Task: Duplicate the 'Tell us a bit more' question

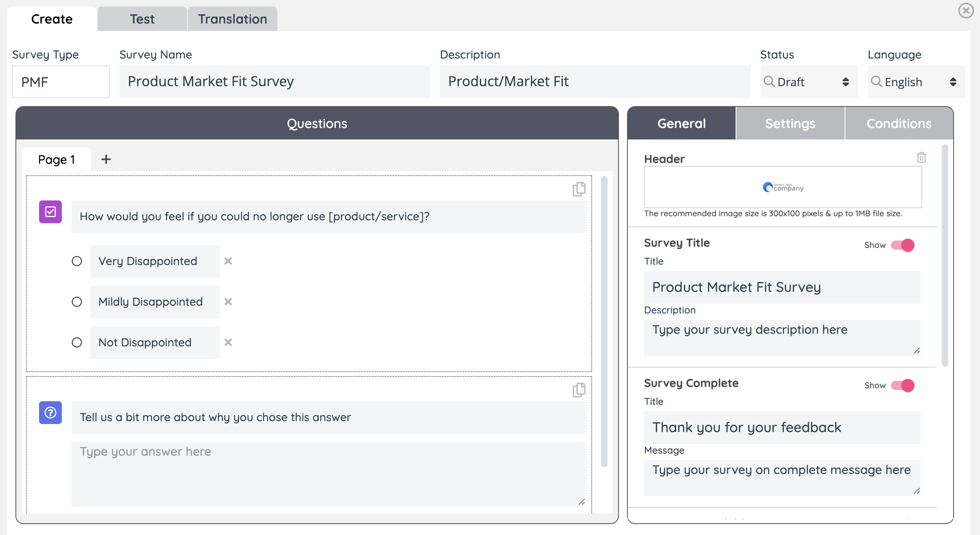Action: pyautogui.click(x=579, y=390)
